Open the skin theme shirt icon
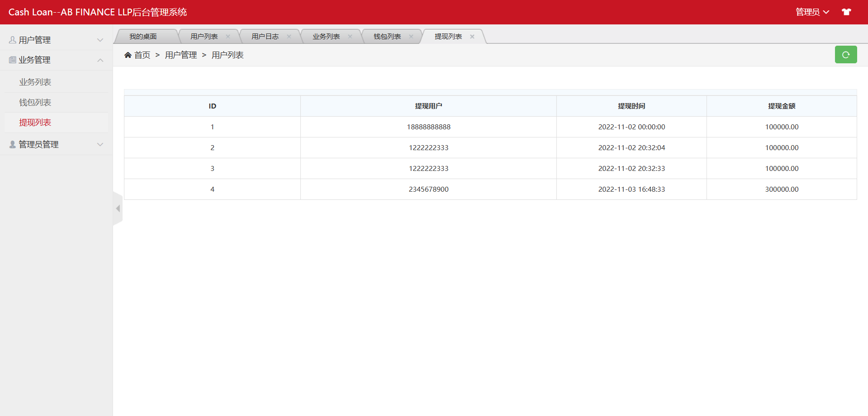The height and width of the screenshot is (416, 868). [x=846, y=12]
